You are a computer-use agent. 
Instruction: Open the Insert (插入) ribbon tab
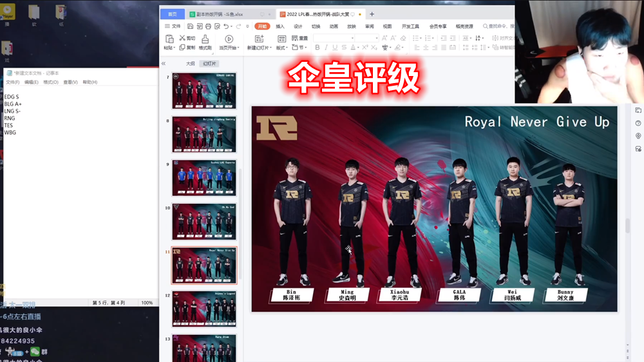pos(280,26)
